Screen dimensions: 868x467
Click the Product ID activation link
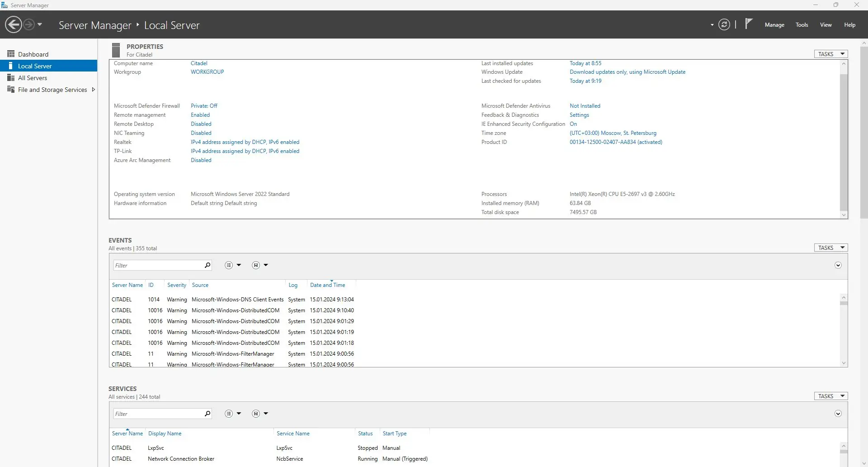[x=616, y=142]
